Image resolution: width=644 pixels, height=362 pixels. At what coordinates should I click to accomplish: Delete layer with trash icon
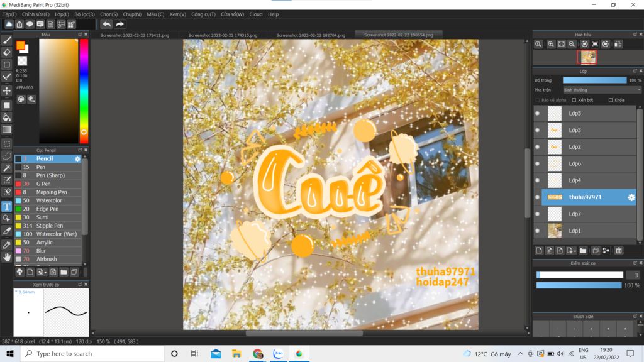619,250
